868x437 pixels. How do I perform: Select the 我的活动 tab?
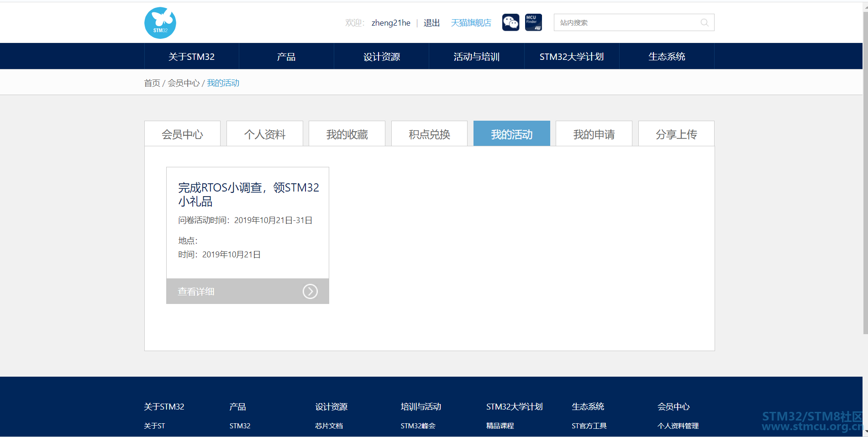[512, 134]
